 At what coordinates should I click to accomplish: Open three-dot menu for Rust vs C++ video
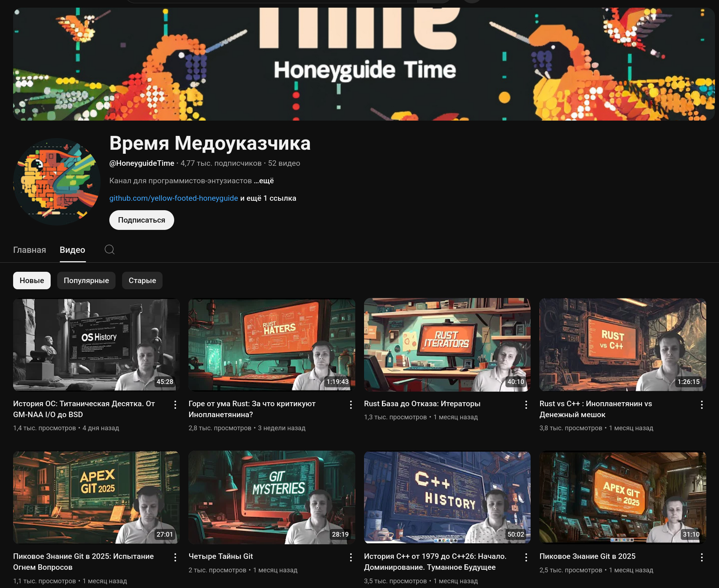[702, 404]
